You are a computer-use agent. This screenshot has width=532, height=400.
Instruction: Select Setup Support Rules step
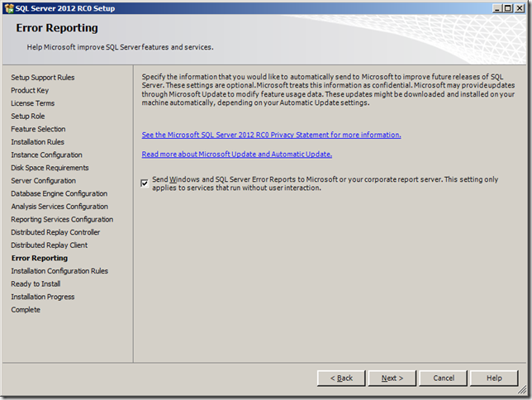[x=43, y=78]
